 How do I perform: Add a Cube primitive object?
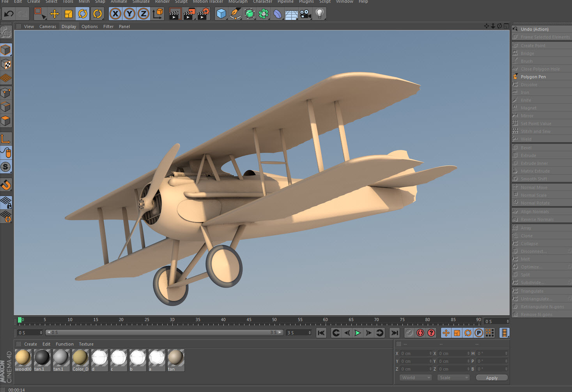(221, 14)
